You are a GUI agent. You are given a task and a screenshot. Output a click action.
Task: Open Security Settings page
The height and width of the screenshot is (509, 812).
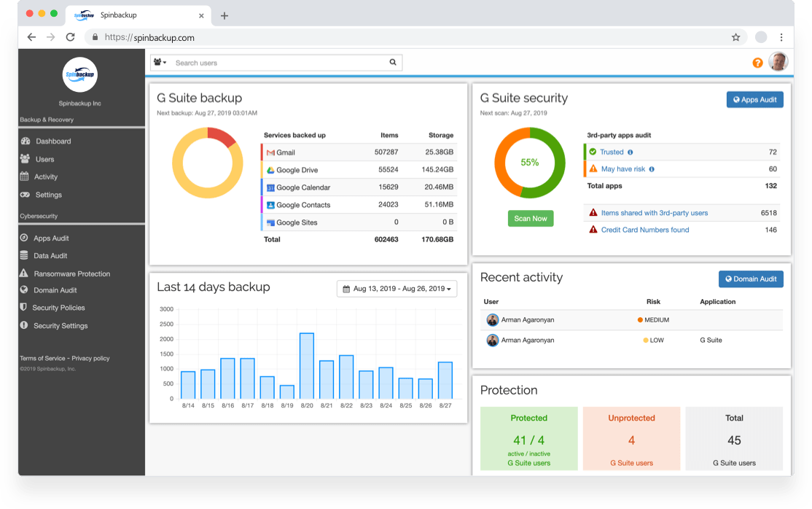pos(60,326)
